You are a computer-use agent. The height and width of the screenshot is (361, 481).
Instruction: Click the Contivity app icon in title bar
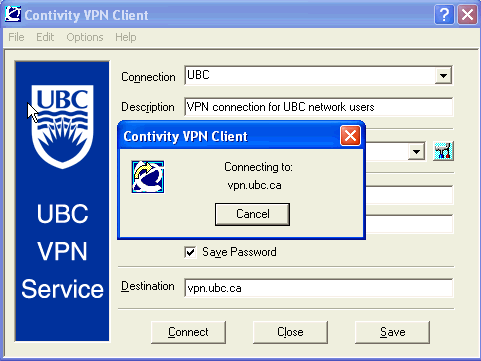coord(13,14)
